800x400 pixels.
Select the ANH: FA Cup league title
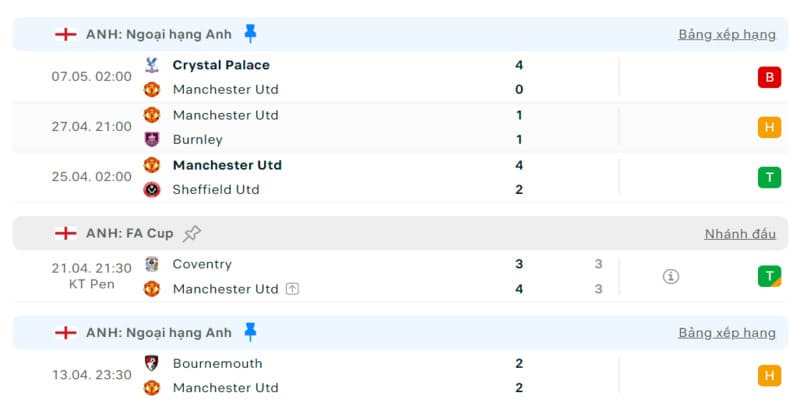coord(129,233)
